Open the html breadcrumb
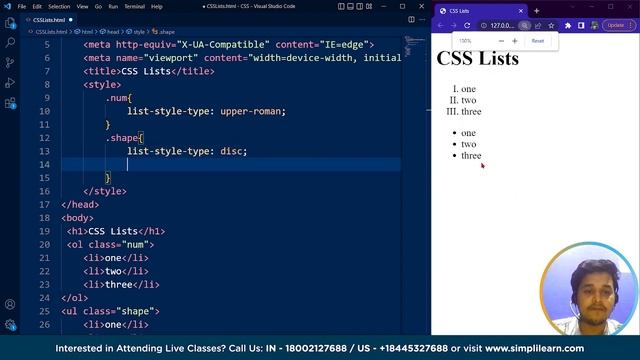 point(84,31)
